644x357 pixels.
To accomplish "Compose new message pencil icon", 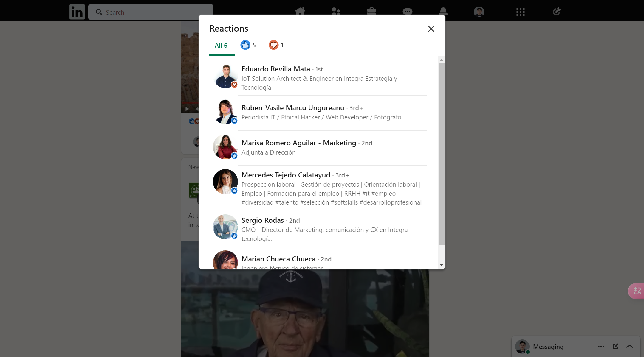I will click(615, 346).
